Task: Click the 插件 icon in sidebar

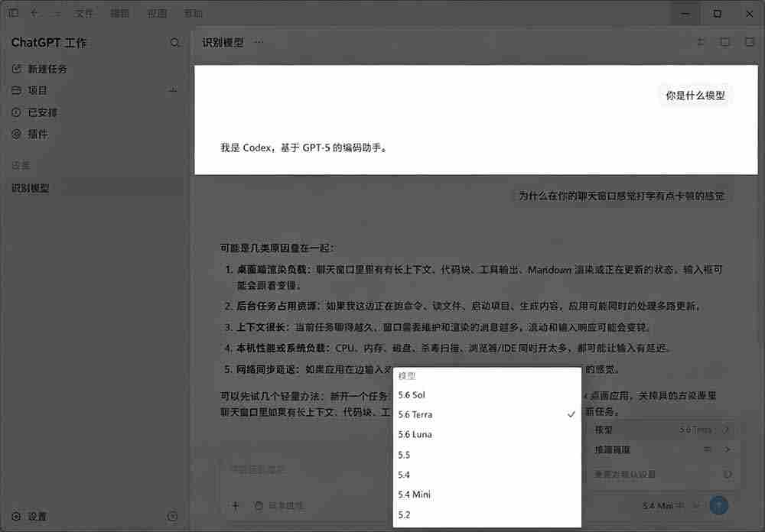Action: [16, 134]
